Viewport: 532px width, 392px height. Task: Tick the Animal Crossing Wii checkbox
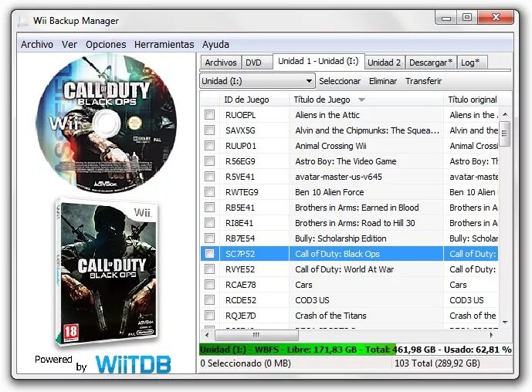click(x=210, y=146)
